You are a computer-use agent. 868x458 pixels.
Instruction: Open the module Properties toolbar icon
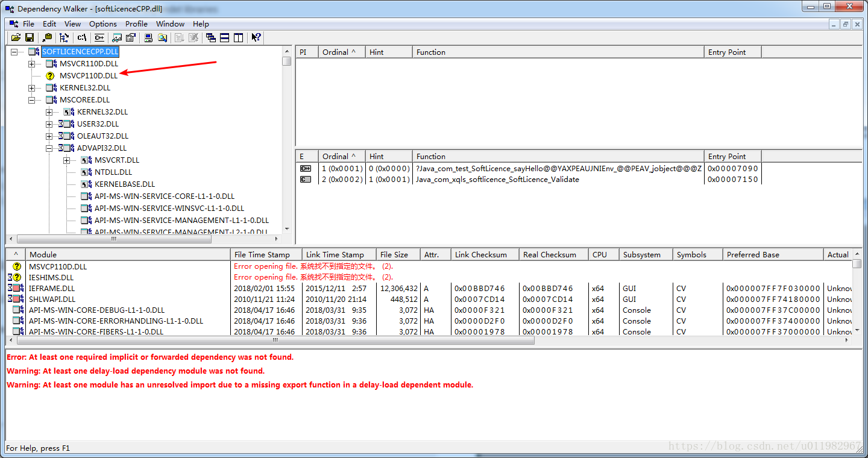tap(131, 37)
